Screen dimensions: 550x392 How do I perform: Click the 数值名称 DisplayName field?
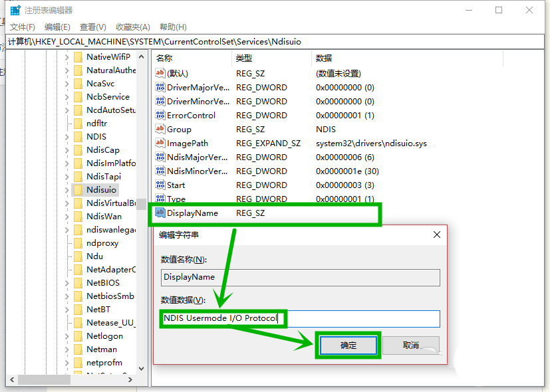point(300,278)
